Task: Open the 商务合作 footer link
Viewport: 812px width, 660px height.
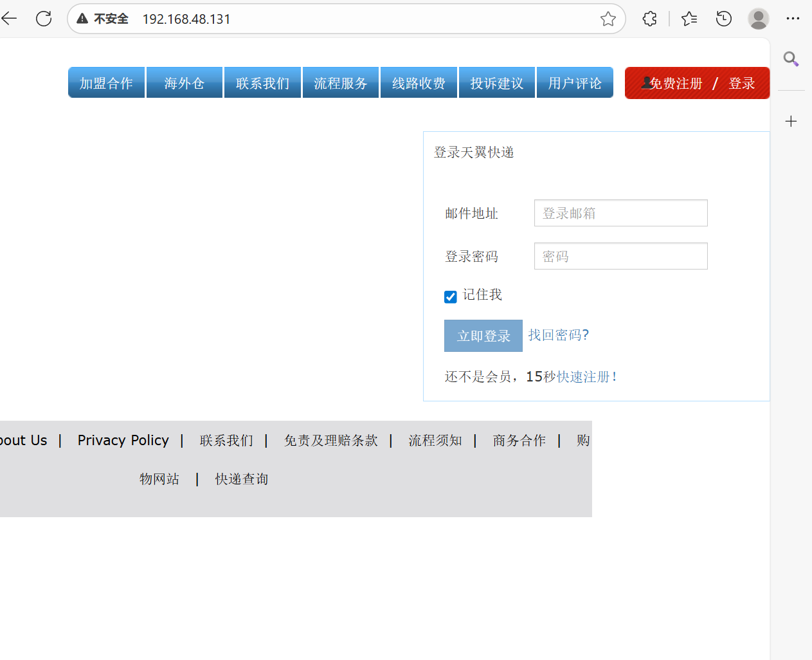Action: point(519,441)
